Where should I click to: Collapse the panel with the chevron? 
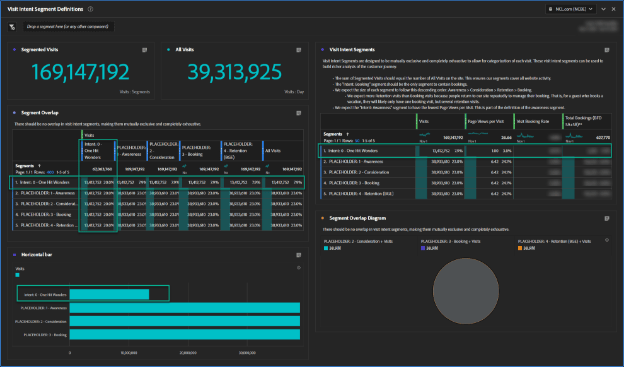603,9
